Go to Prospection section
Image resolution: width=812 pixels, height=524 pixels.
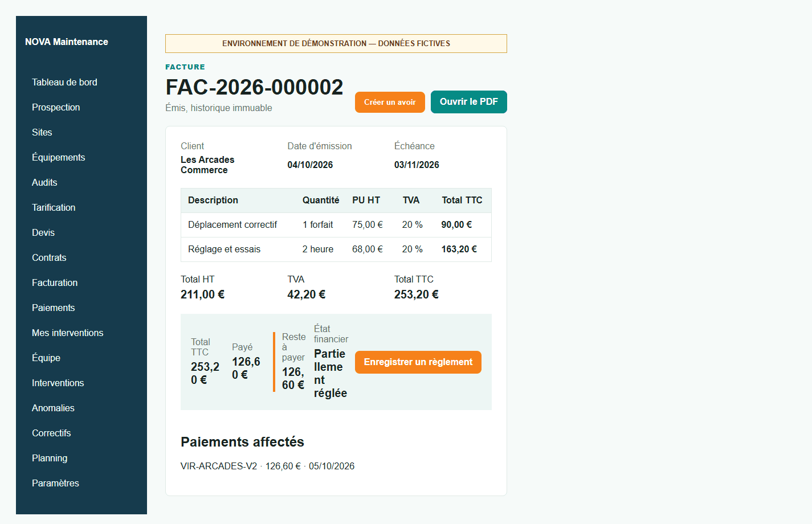click(x=56, y=107)
